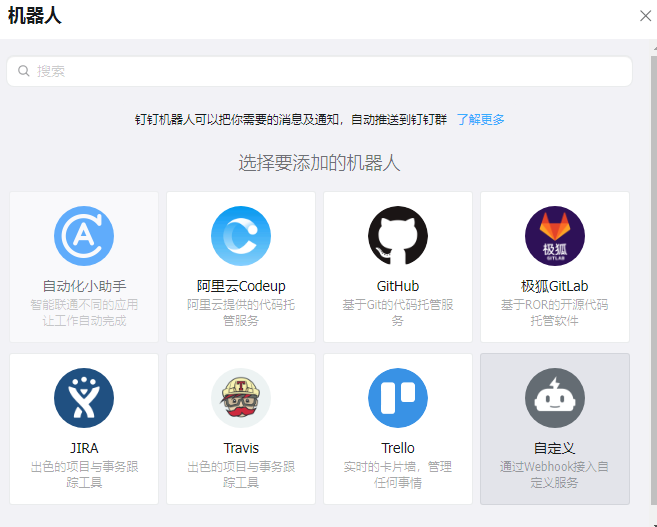Choose the 极狐GitLab fox icon

pos(555,236)
